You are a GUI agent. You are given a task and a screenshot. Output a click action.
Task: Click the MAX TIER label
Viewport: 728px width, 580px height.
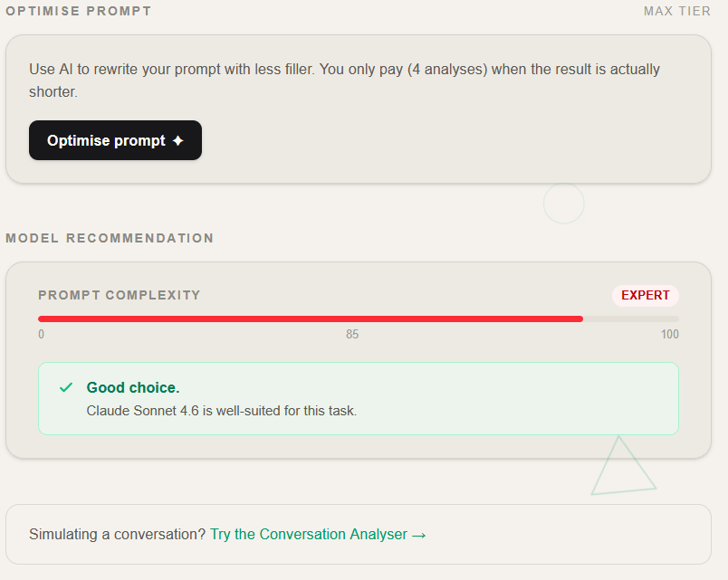[677, 12]
